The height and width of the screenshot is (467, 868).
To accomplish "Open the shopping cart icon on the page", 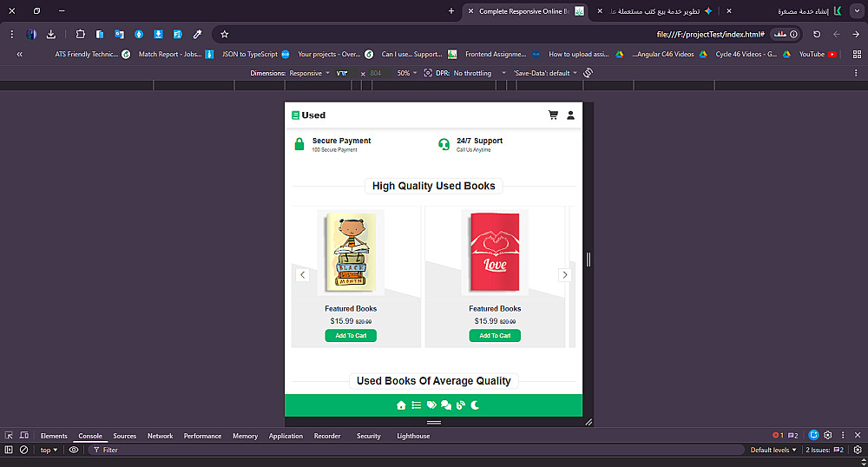I will 552,115.
